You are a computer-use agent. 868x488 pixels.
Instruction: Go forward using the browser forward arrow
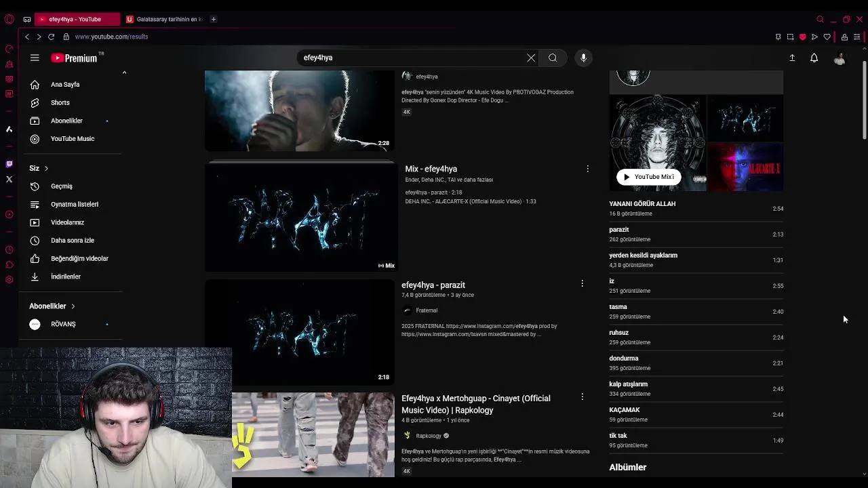(x=39, y=37)
